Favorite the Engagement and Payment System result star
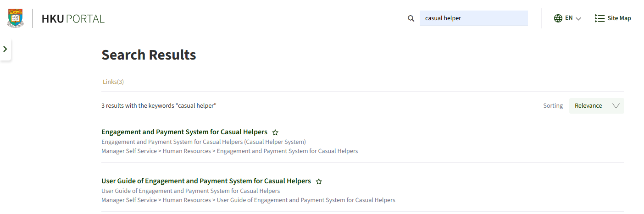This screenshot has width=644, height=214. (275, 132)
